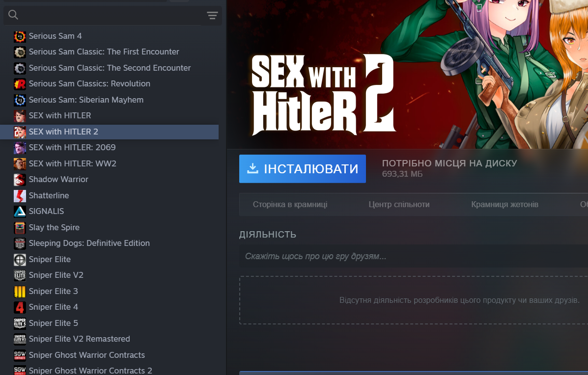This screenshot has width=588, height=375.
Task: Select 'Shadow Warrior' title in the list
Action: 58,179
